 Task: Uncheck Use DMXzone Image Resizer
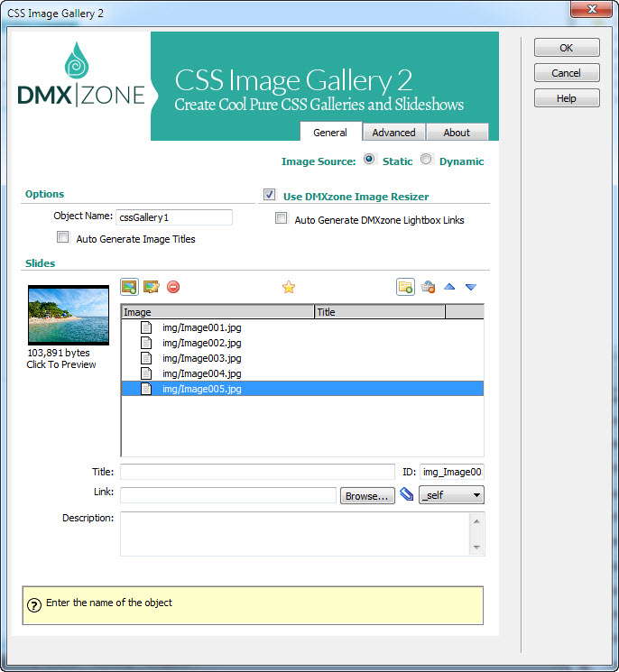[269, 195]
